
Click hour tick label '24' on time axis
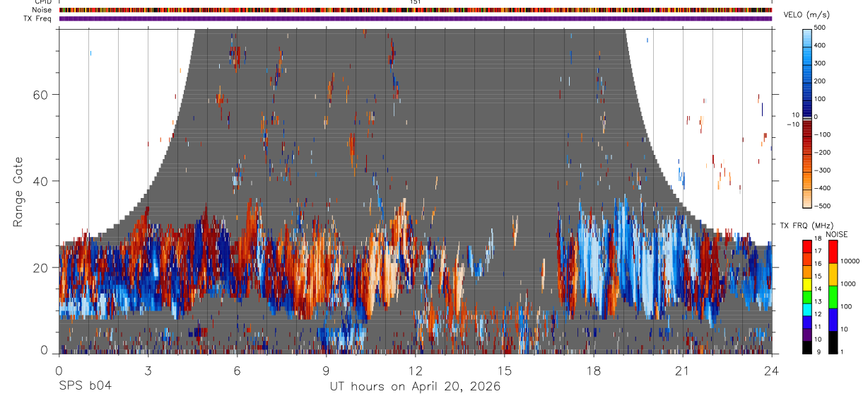click(x=772, y=369)
